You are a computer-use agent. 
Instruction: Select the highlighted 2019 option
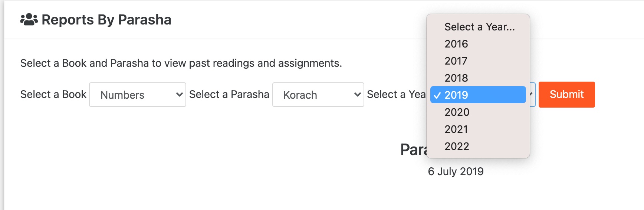478,95
